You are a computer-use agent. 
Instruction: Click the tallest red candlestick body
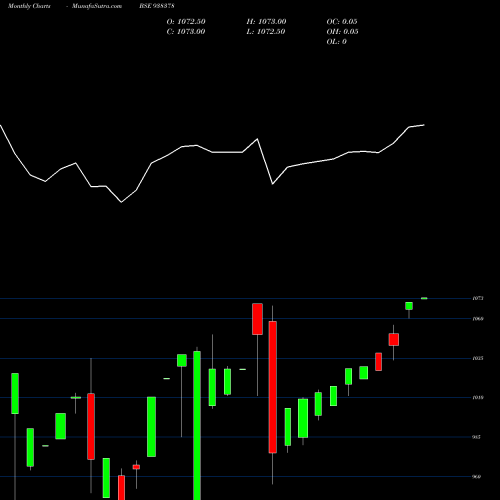click(x=273, y=387)
